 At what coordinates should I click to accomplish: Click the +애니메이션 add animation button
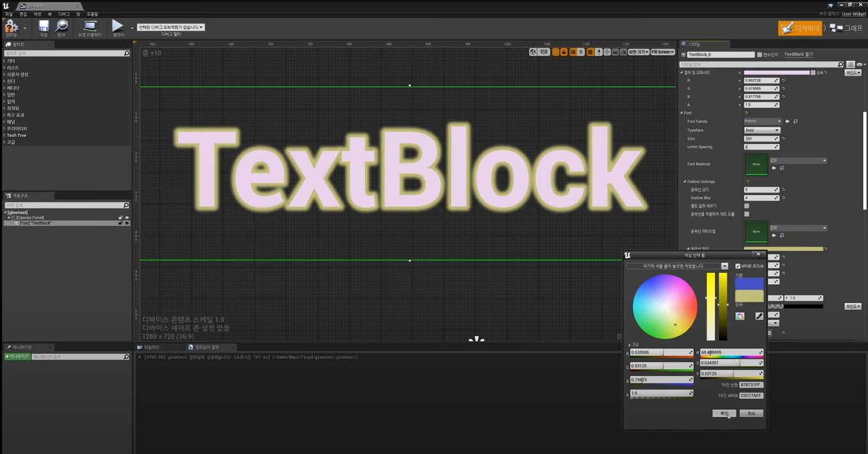17,357
